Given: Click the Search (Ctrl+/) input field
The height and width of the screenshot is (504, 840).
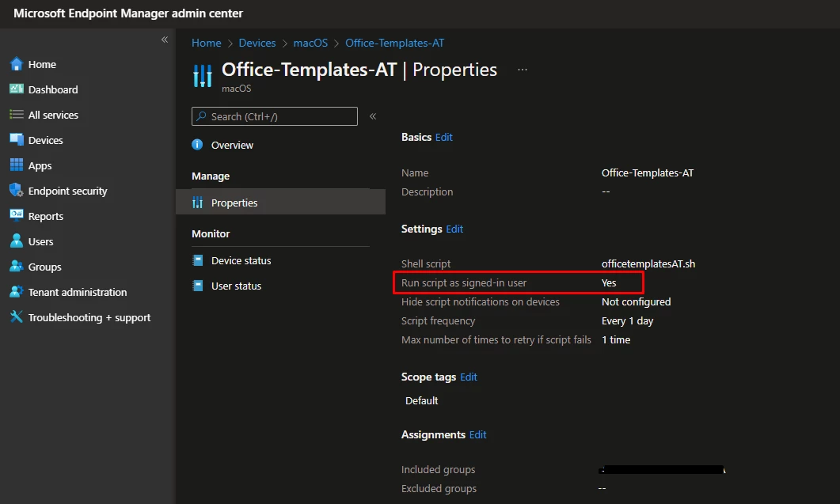Looking at the screenshot, I should (274, 116).
